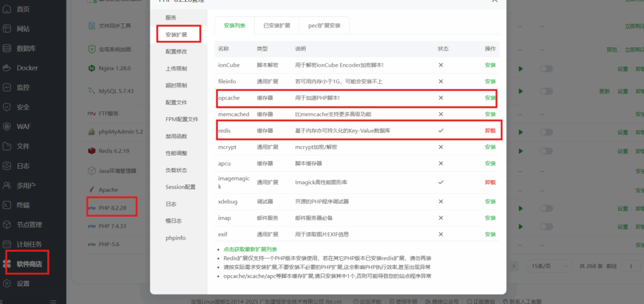
Task: Toggle the home-display switch in MySQL row
Action: [547, 91]
